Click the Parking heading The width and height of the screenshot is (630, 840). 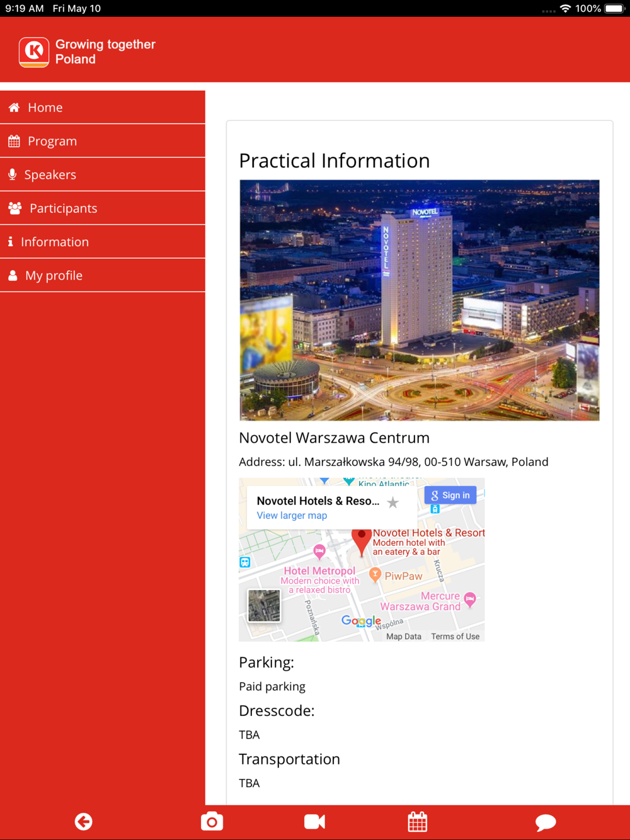[266, 662]
